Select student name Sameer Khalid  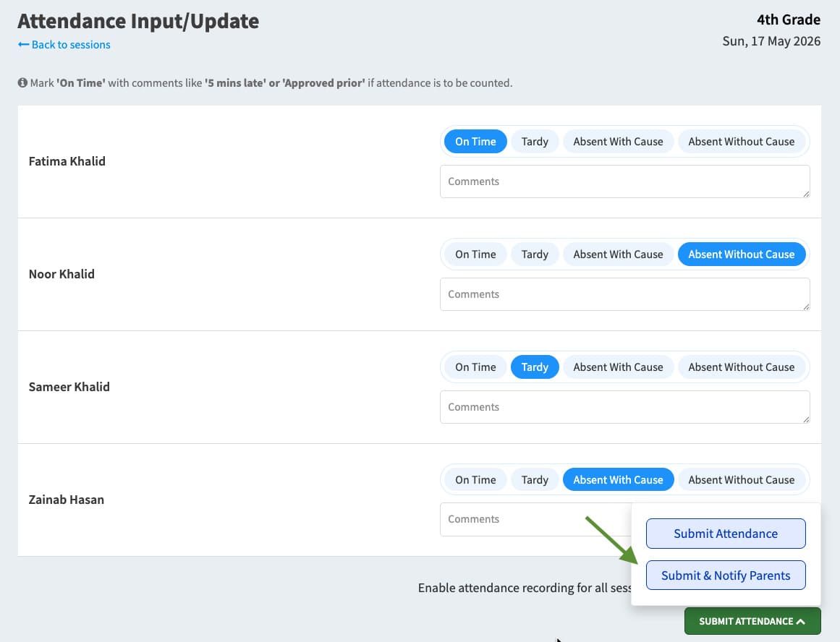click(x=69, y=387)
